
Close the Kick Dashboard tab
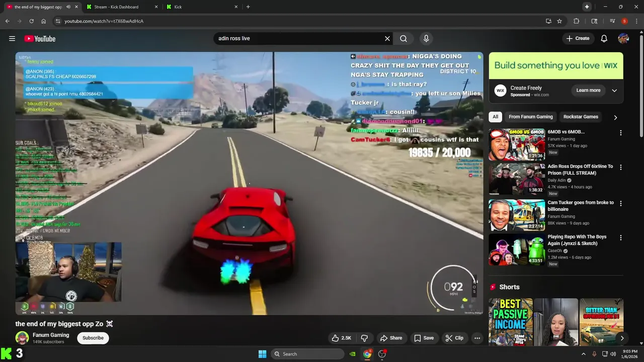pyautogui.click(x=156, y=7)
